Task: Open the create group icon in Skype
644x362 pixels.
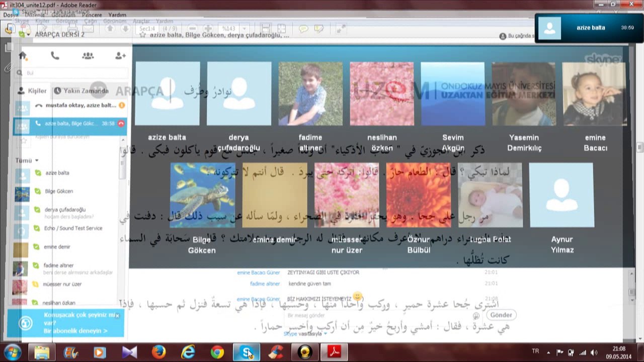Action: 88,56
